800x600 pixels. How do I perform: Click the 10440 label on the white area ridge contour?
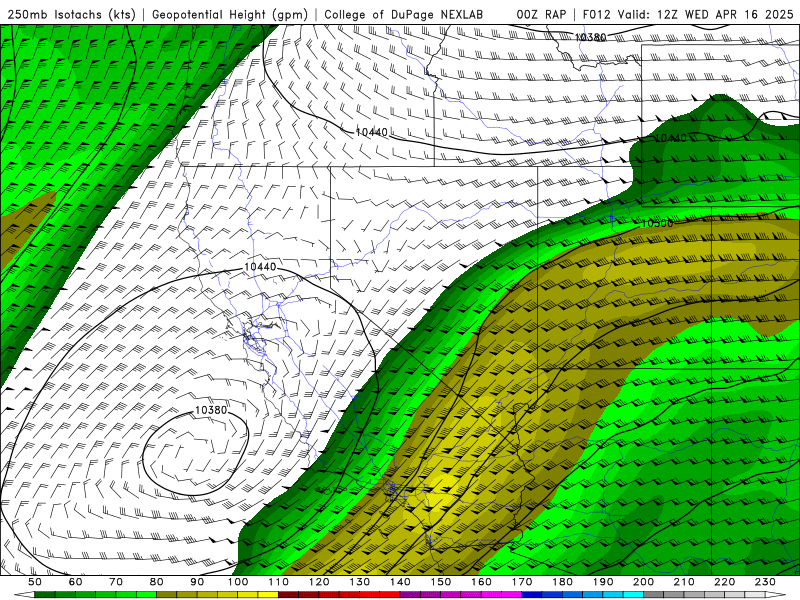click(371, 132)
